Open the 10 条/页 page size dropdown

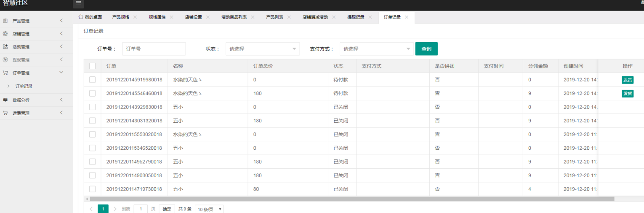[209, 209]
